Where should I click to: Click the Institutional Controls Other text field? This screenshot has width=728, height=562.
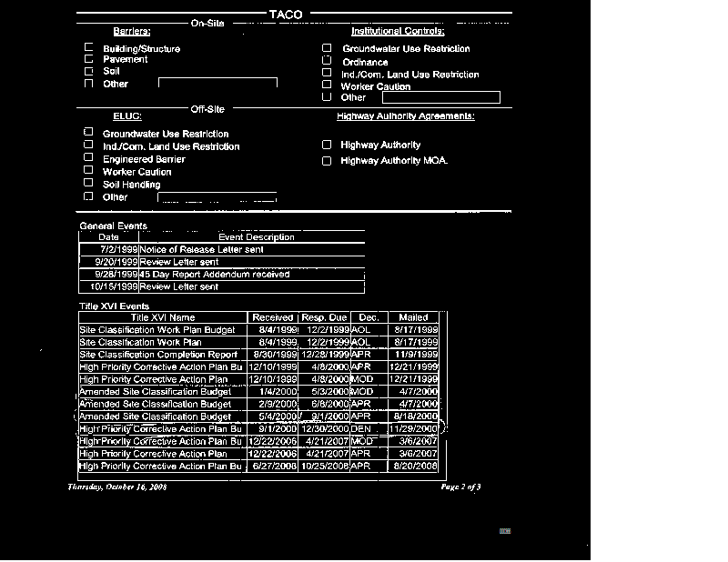[x=440, y=97]
